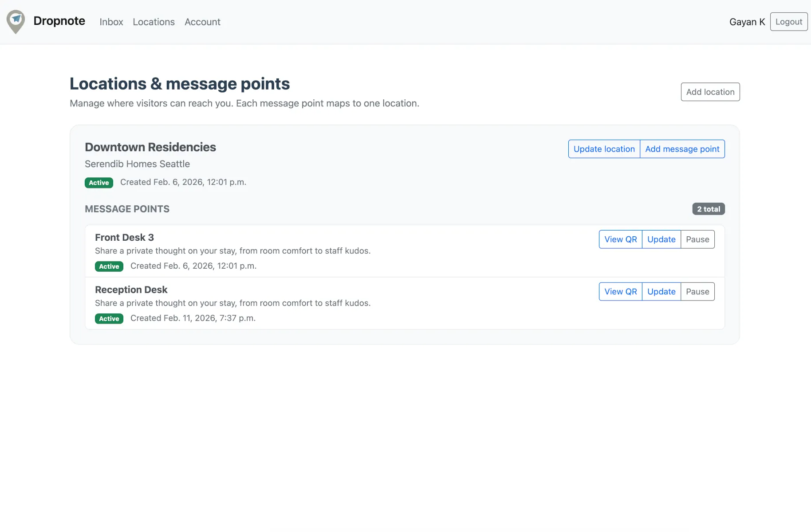Click the Front Desk 3 title
The width and height of the screenshot is (811, 532).
(x=124, y=238)
